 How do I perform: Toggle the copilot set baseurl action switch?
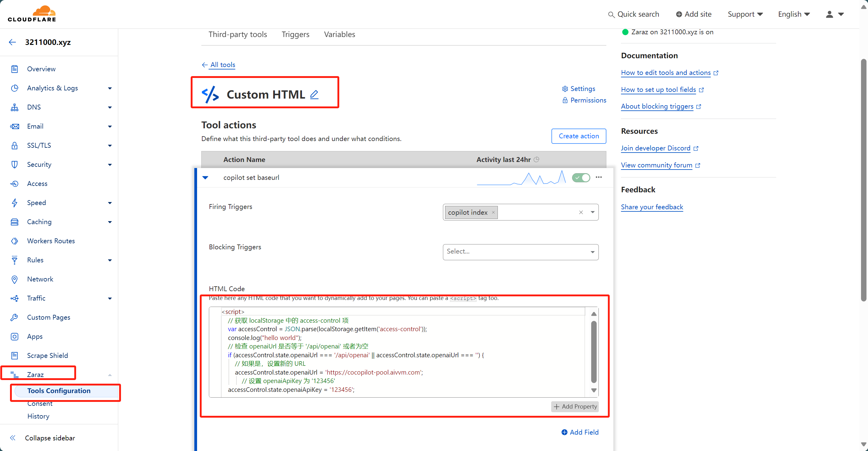pyautogui.click(x=581, y=178)
